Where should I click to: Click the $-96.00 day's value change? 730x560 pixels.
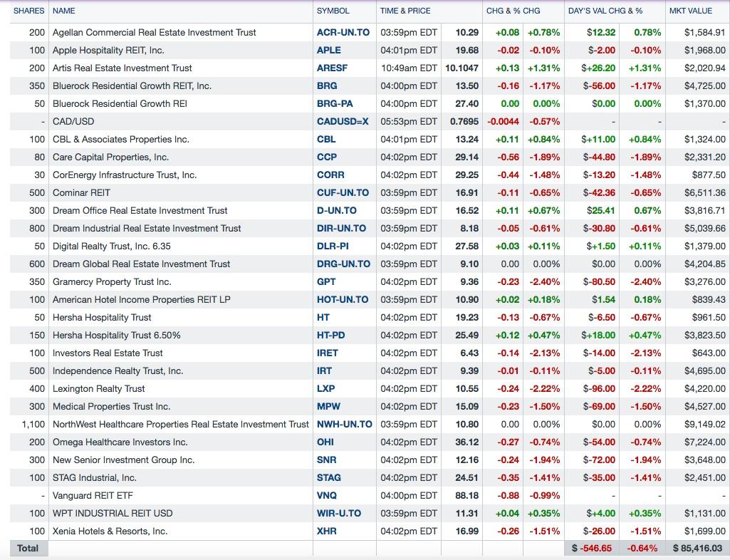pos(599,388)
